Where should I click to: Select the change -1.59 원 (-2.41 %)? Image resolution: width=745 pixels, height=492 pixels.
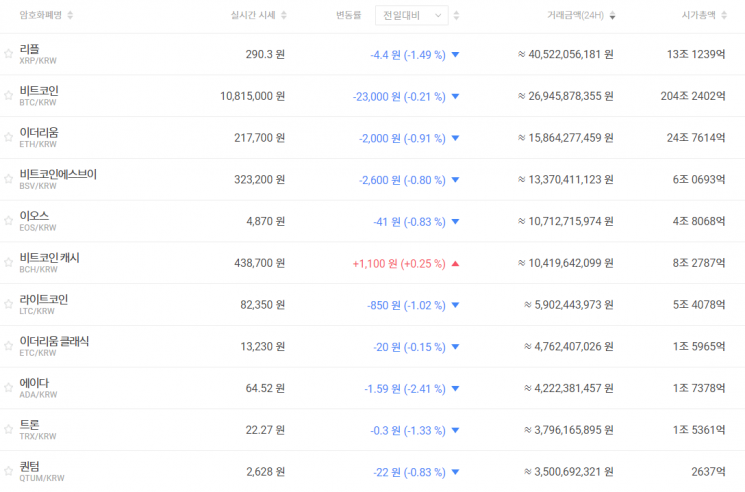tap(405, 389)
